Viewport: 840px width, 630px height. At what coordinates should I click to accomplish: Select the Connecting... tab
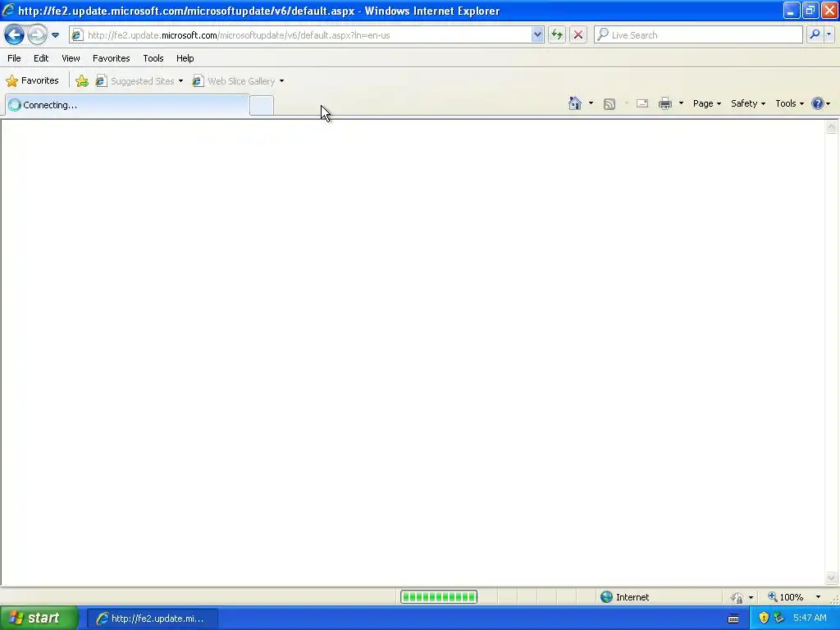[127, 105]
